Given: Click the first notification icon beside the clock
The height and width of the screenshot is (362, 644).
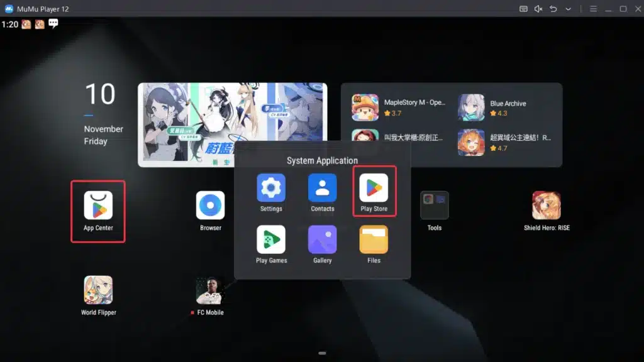Looking at the screenshot, I should pos(26,25).
